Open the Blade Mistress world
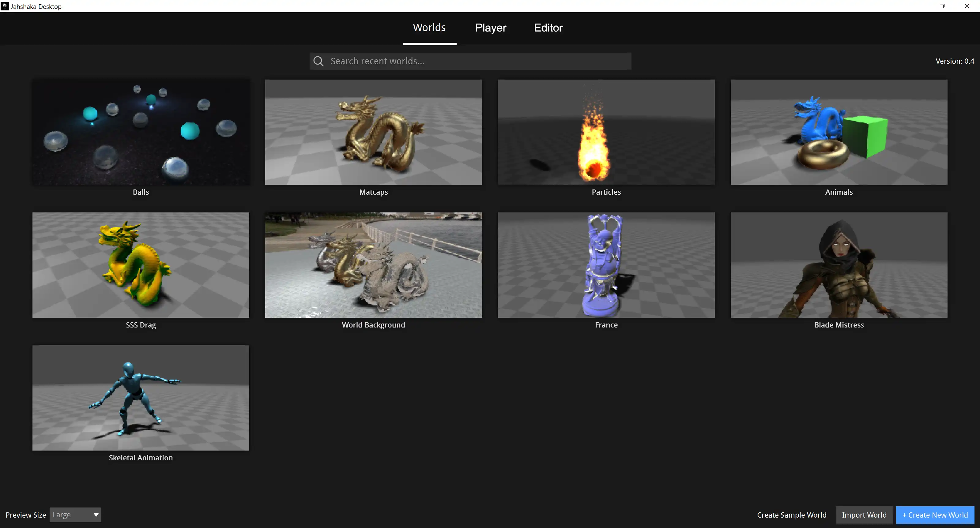The image size is (980, 528). tap(839, 265)
